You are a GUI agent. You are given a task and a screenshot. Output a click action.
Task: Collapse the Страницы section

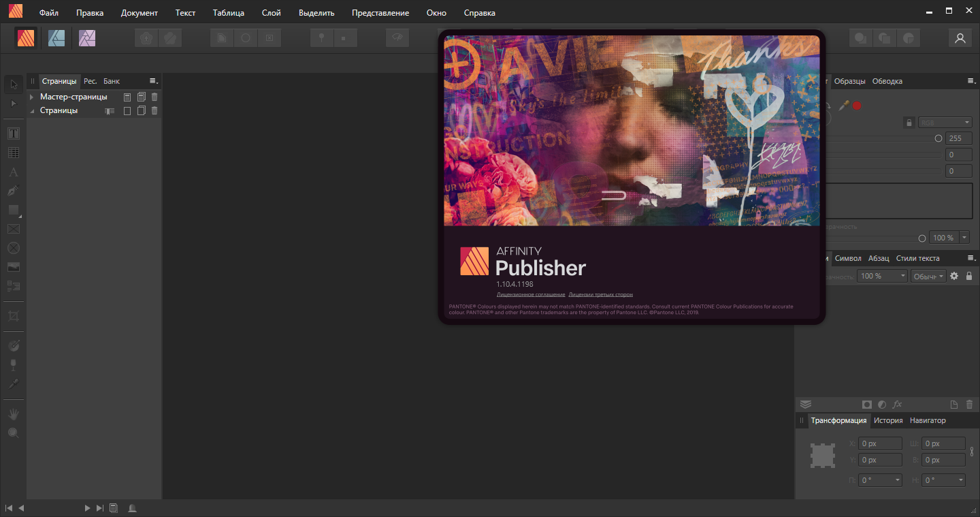[31, 110]
